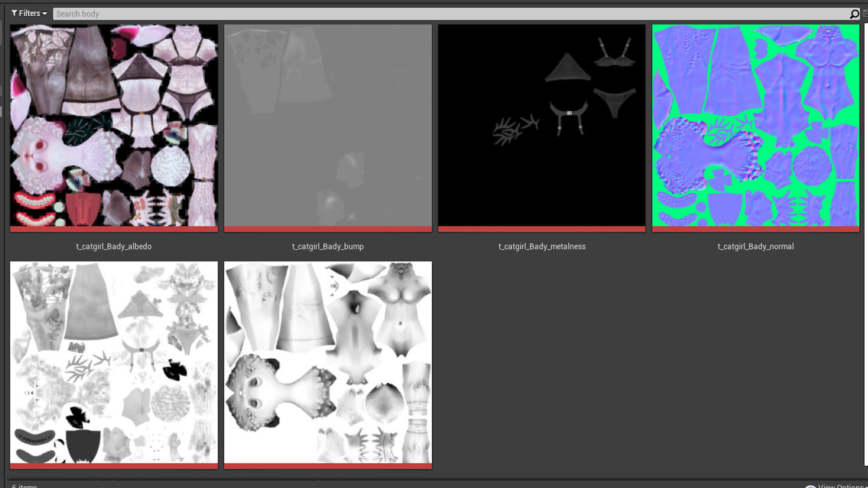868x488 pixels.
Task: Click red color strip under metalness thumbnail
Action: (542, 229)
